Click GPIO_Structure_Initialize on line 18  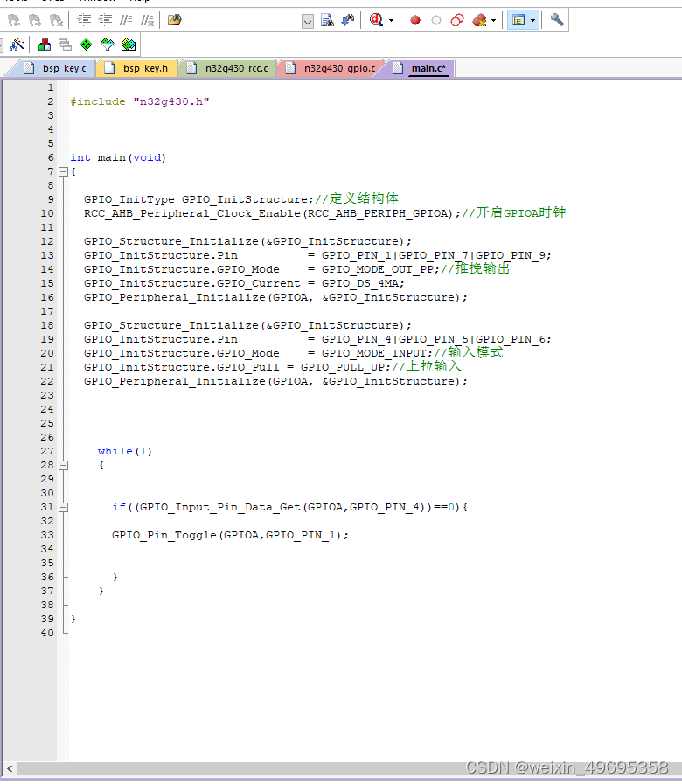(247, 325)
